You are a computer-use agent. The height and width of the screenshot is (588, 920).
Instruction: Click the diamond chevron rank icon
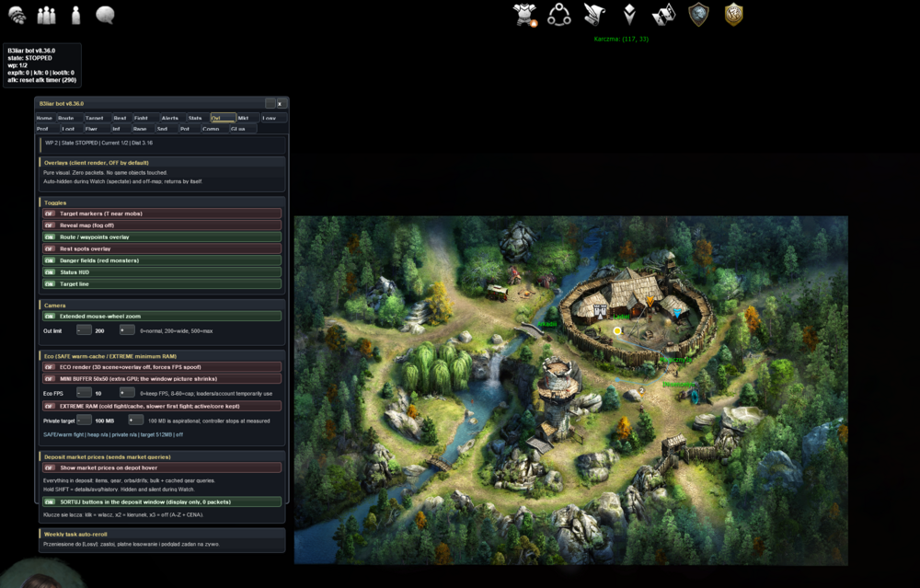click(x=629, y=15)
